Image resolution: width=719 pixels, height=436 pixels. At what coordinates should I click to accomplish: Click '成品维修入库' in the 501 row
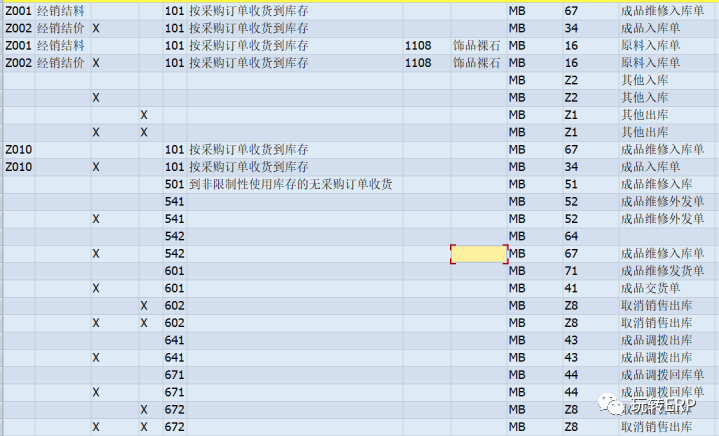pos(656,184)
